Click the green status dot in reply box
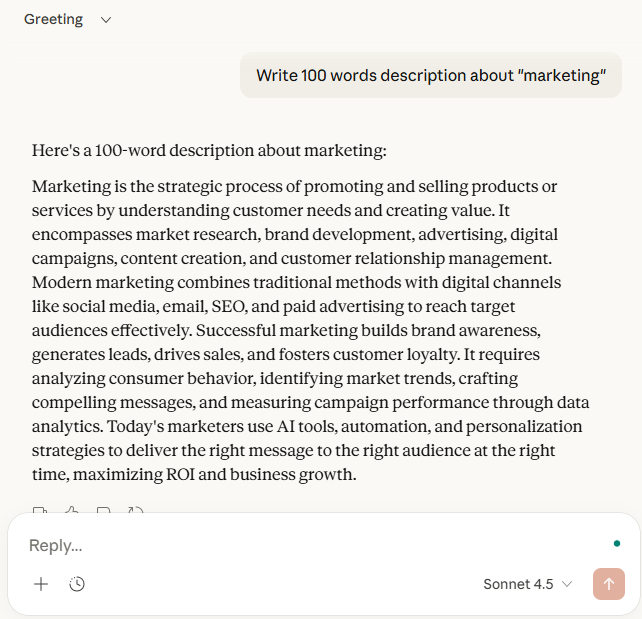The height and width of the screenshot is (619, 642). coord(618,544)
